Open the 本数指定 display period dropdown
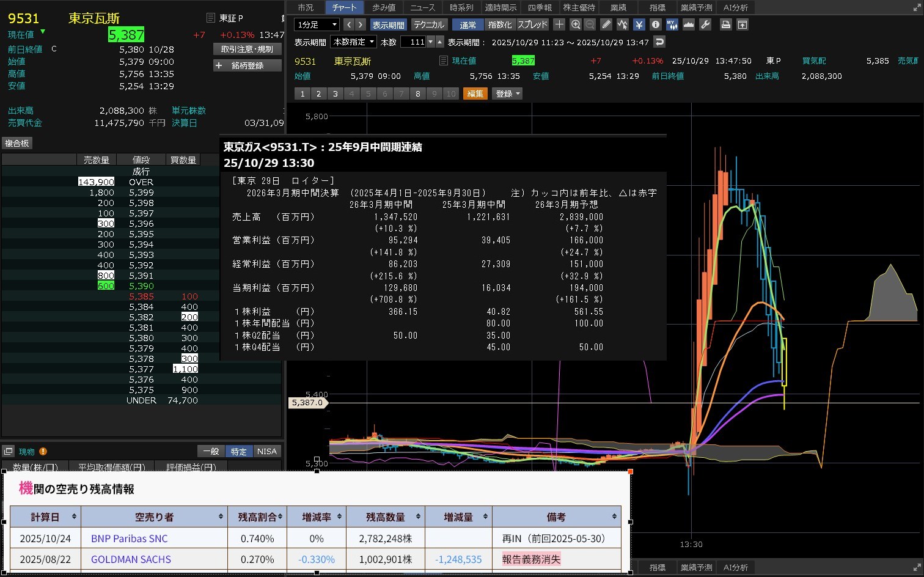924x577 pixels. point(354,42)
